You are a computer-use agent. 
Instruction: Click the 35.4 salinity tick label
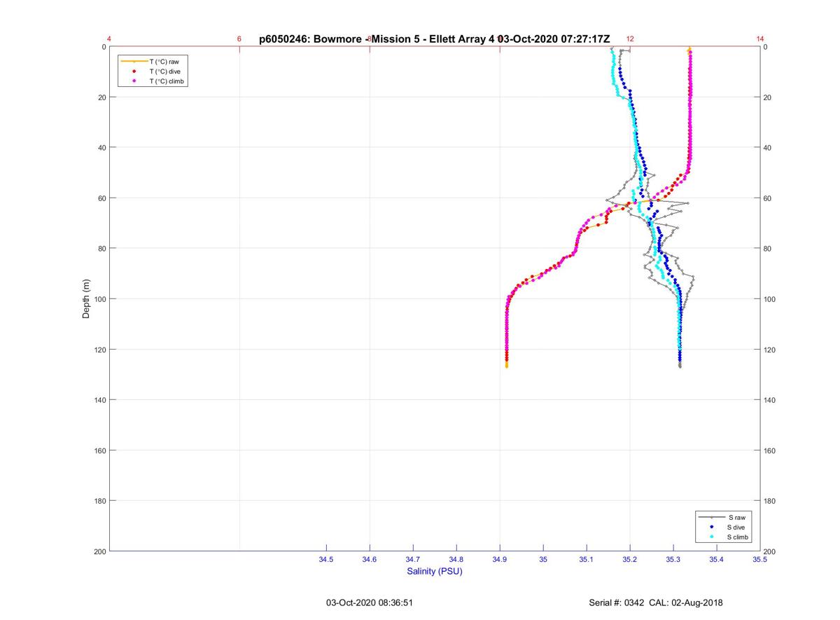point(717,560)
